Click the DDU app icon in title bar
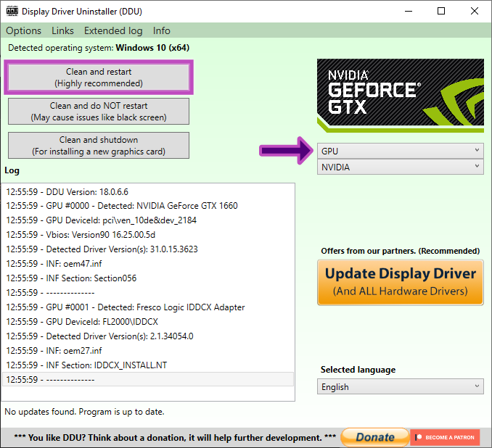 coord(12,11)
